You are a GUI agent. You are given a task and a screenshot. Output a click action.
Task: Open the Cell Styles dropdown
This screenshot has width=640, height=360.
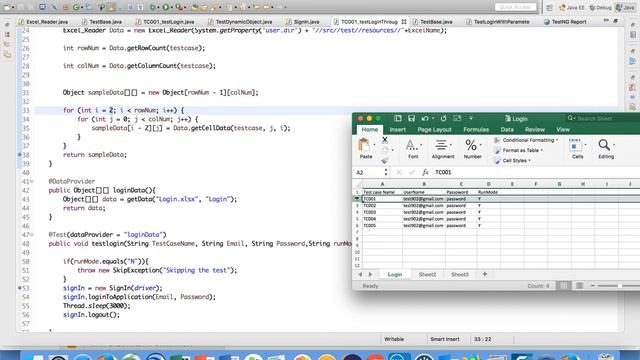pos(512,160)
